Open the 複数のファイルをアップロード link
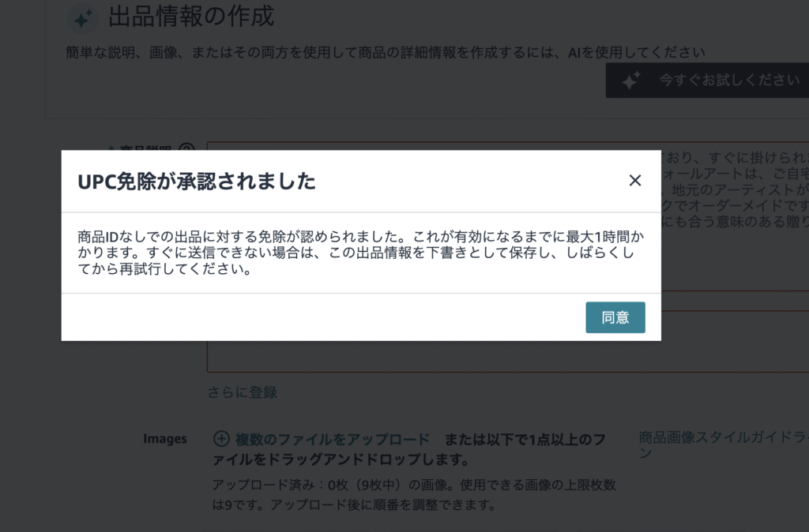This screenshot has width=809, height=532. 332,439
